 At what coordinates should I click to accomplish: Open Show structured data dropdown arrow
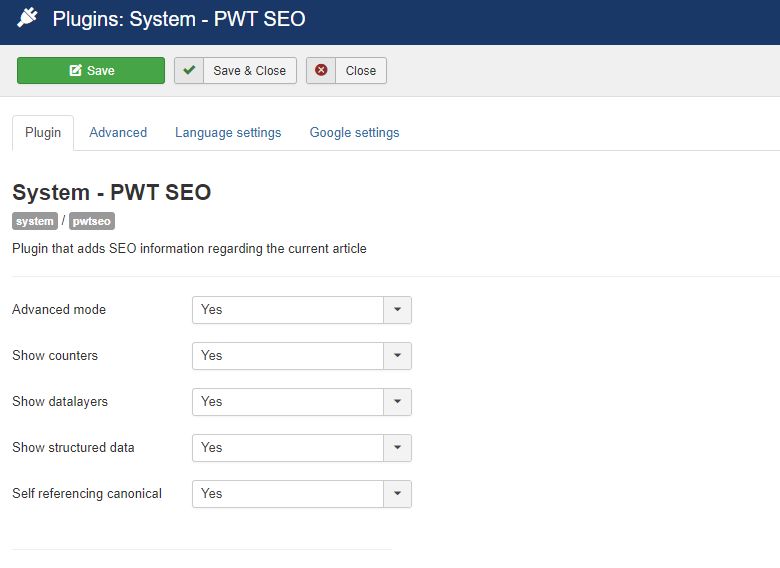click(x=397, y=448)
